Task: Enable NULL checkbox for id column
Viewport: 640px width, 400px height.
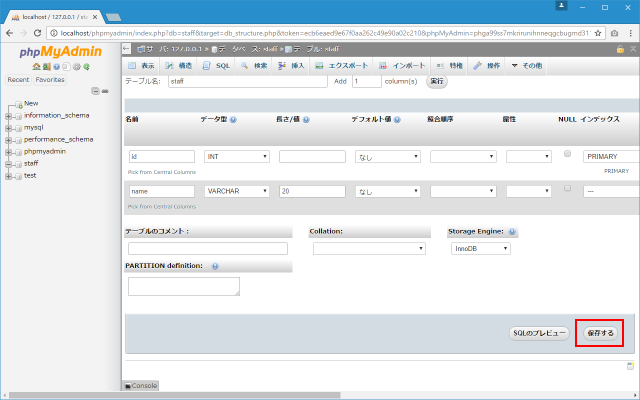Action: point(567,154)
